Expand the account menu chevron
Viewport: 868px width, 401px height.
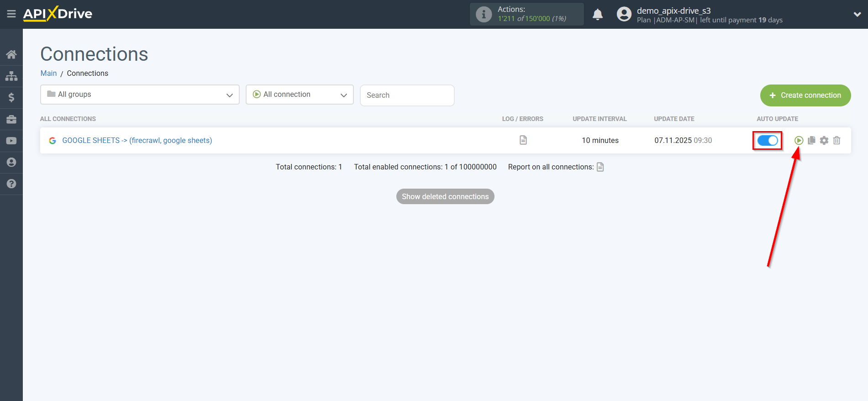857,15
